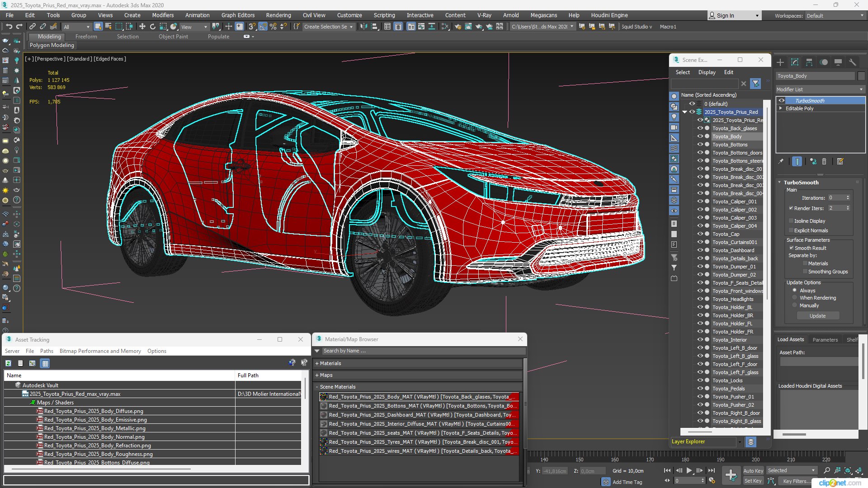Click Configure Modifier Sets icon
This screenshot has height=488, width=868.
(840, 161)
